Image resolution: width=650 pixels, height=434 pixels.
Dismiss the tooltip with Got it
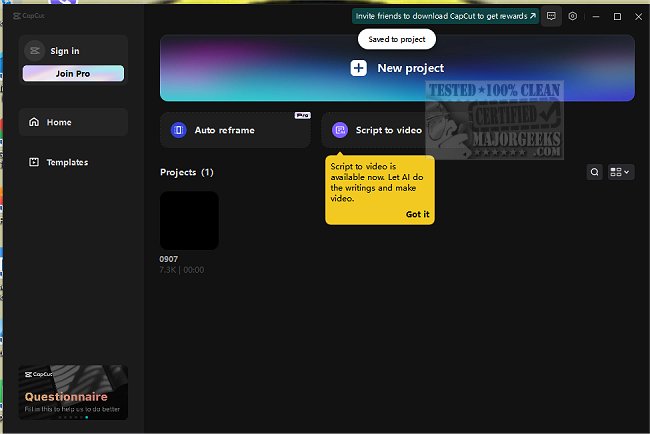[417, 214]
